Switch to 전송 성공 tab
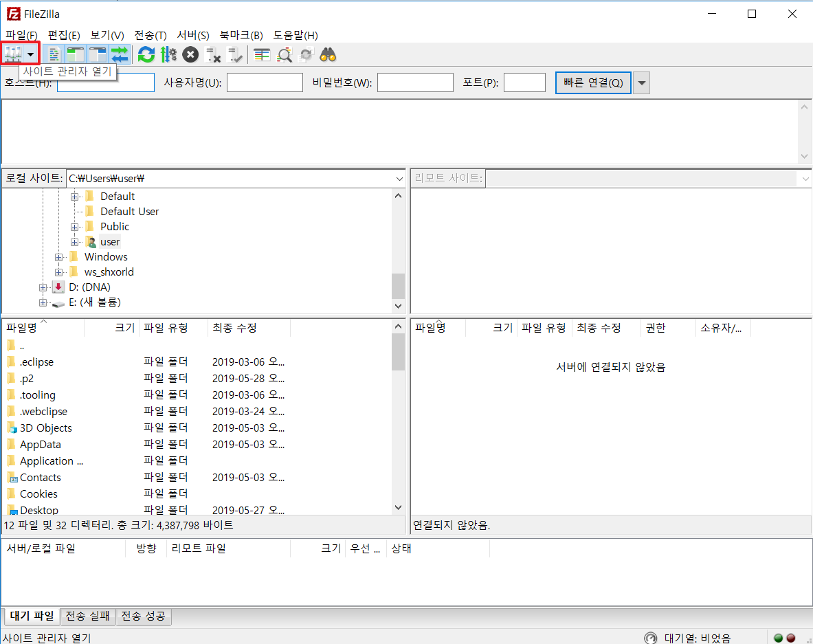The image size is (813, 644). (143, 616)
